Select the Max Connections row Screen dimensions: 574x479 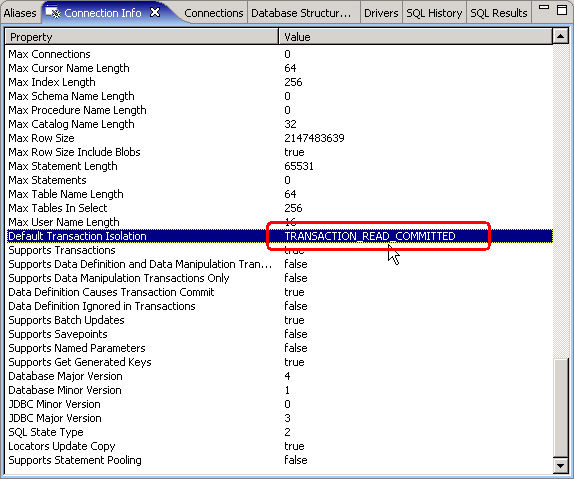(x=280, y=54)
